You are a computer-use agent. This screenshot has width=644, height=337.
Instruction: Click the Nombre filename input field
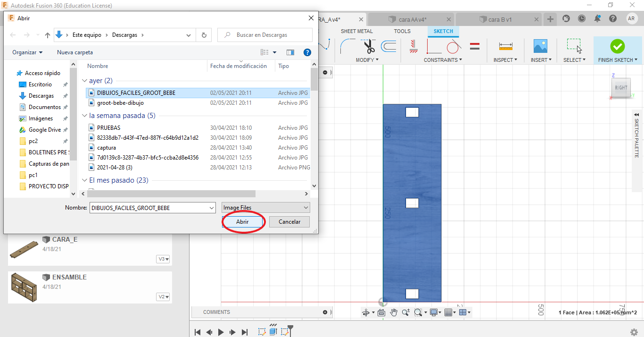click(x=152, y=208)
